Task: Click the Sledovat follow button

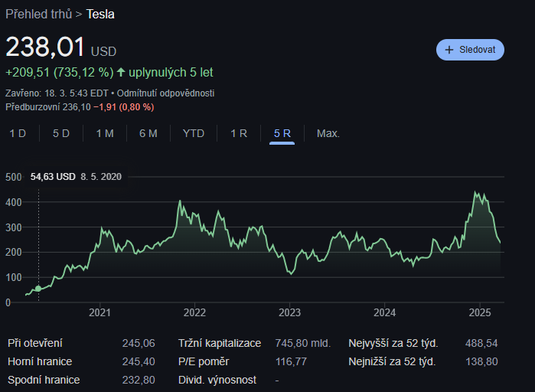Action: click(470, 50)
